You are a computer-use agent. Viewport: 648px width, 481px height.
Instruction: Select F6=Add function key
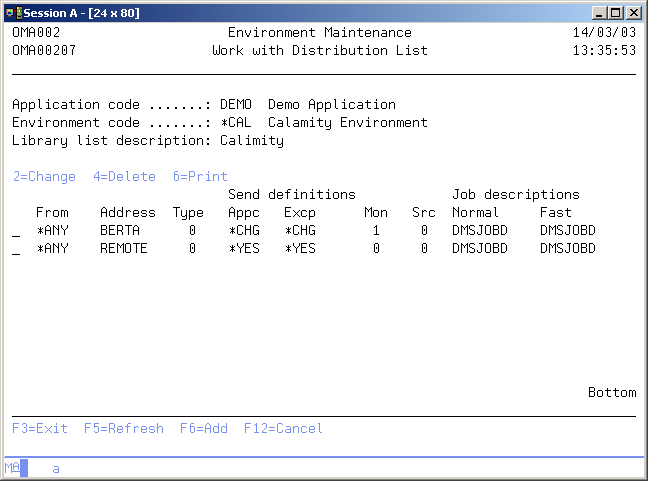click(x=203, y=428)
